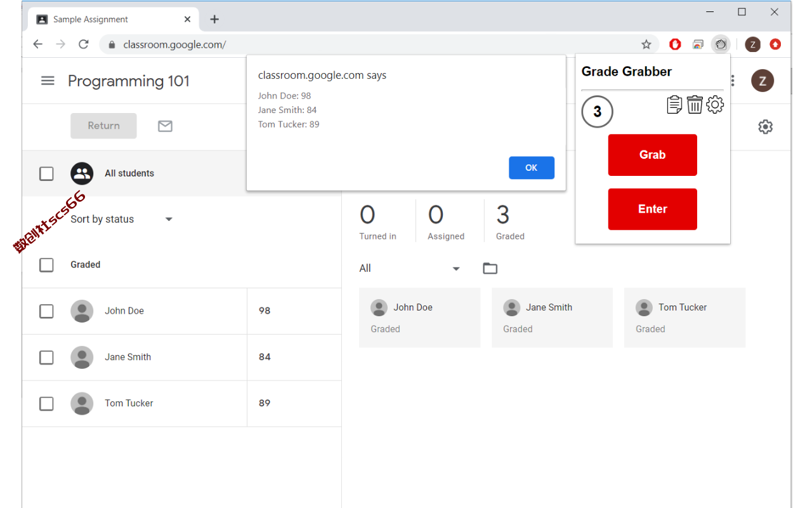Viewport: 812px width, 508px height.
Task: Open Grade Grabber settings gear icon
Action: point(715,105)
